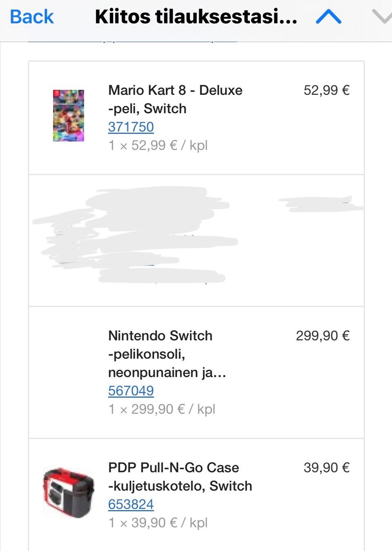Image resolution: width=392 pixels, height=551 pixels.
Task: Tap the 1 × 39,90 € / kpl line
Action: pos(158,523)
